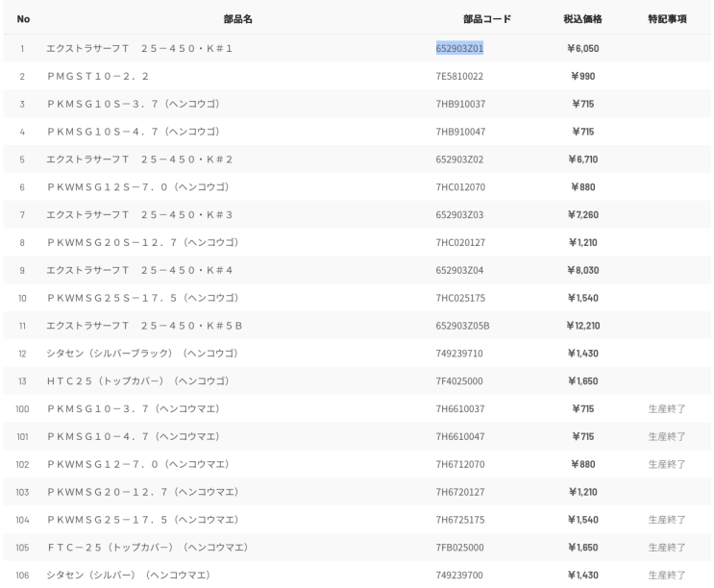Click price ¥12,210
The height and width of the screenshot is (588, 714).
tap(583, 326)
